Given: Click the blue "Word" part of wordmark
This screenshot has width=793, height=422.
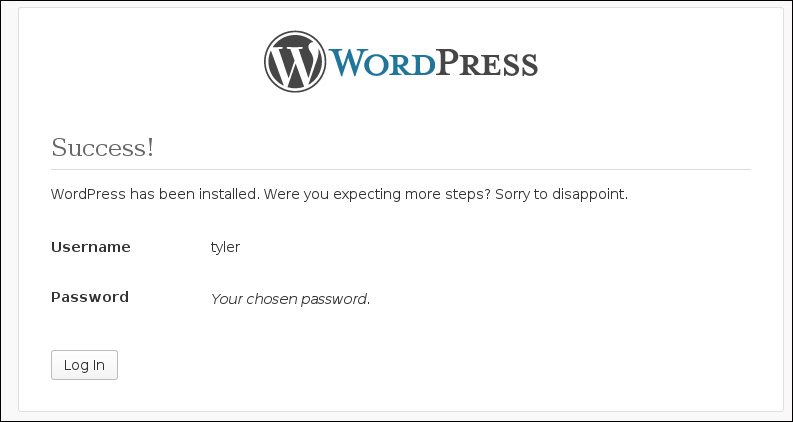Looking at the screenshot, I should (382, 63).
